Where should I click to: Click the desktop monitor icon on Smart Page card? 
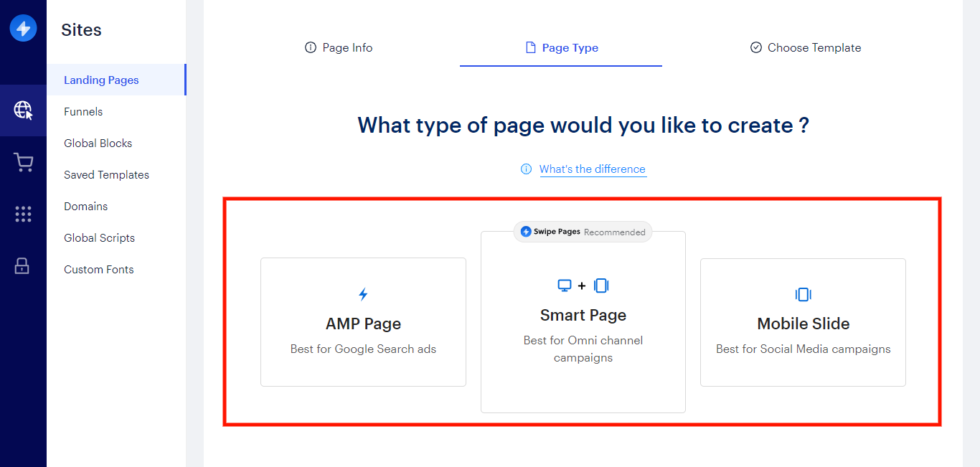pyautogui.click(x=565, y=286)
